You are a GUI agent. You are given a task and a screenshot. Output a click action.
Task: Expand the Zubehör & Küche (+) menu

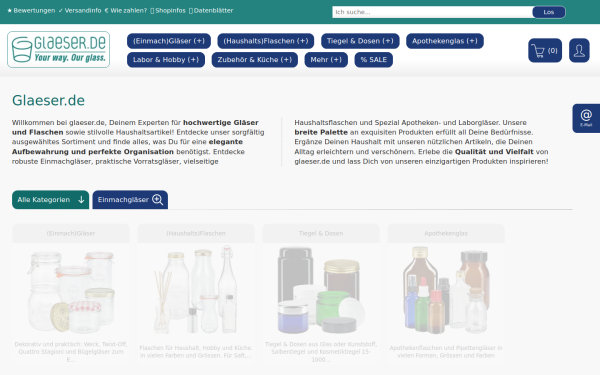(x=254, y=60)
